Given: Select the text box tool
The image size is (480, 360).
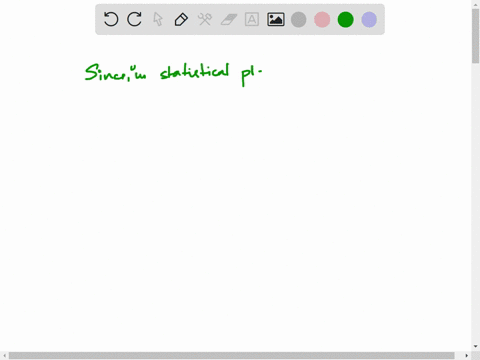Looking at the screenshot, I should [x=252, y=19].
